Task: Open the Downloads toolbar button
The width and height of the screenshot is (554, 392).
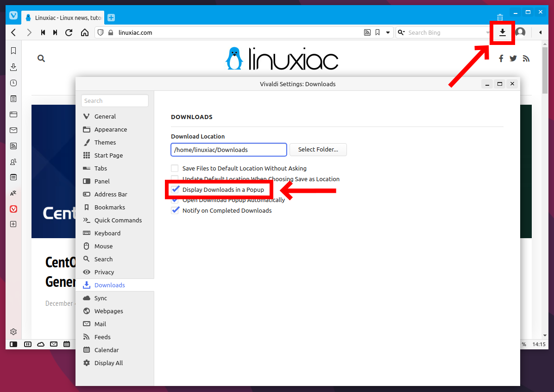Action: coord(502,32)
